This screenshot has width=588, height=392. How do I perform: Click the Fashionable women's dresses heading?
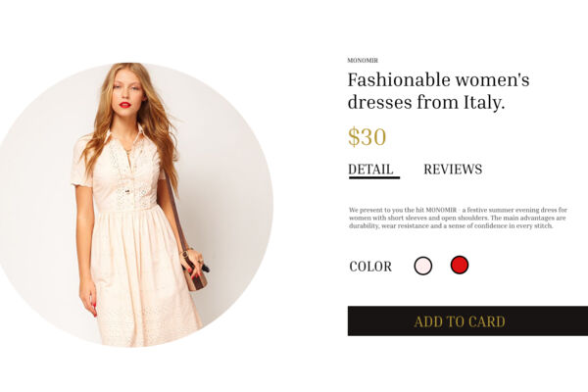(438, 91)
